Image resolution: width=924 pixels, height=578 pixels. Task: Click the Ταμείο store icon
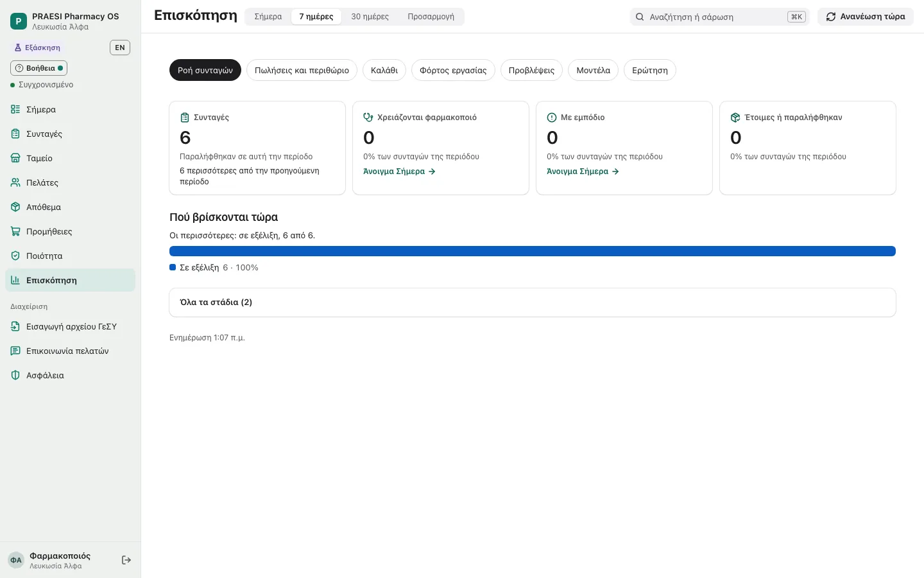pyautogui.click(x=15, y=158)
